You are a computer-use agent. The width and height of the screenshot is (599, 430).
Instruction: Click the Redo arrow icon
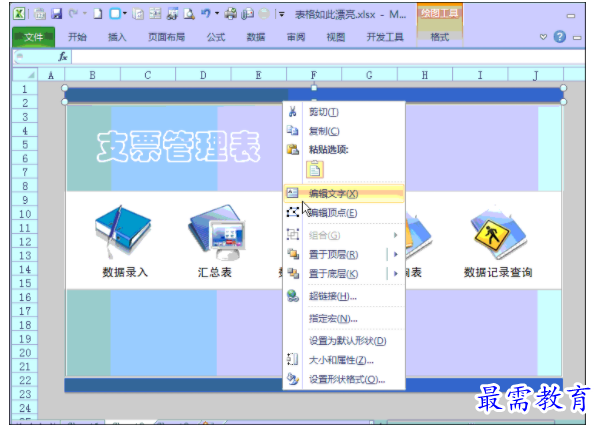click(73, 14)
